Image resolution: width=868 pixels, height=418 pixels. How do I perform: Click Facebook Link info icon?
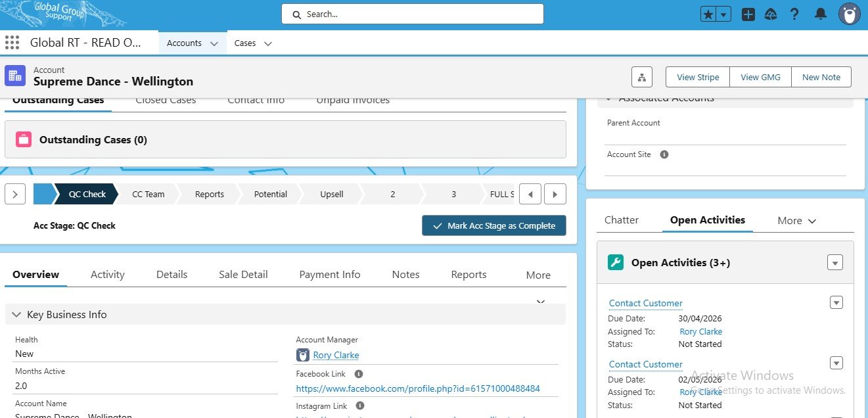[x=359, y=374]
